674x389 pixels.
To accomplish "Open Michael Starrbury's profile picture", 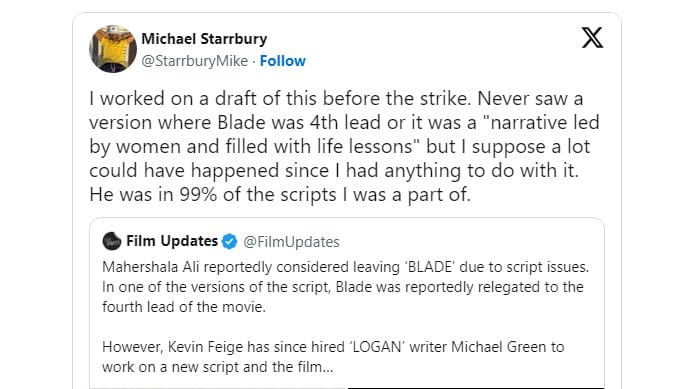I will [x=113, y=49].
